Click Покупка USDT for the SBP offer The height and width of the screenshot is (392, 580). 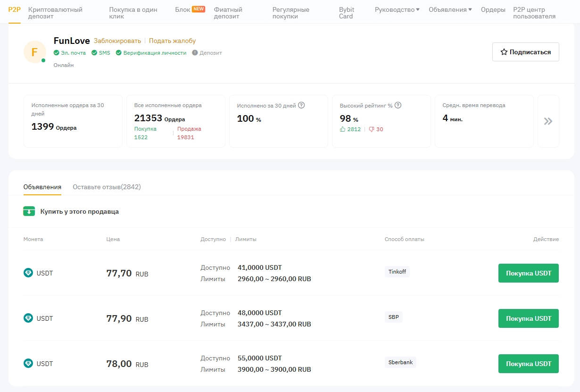(x=528, y=318)
